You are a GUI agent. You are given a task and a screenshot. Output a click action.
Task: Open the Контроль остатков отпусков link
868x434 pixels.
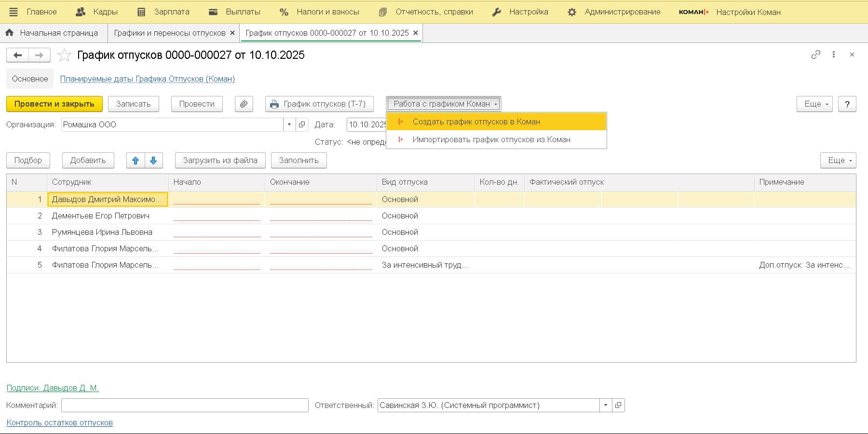[x=59, y=422]
